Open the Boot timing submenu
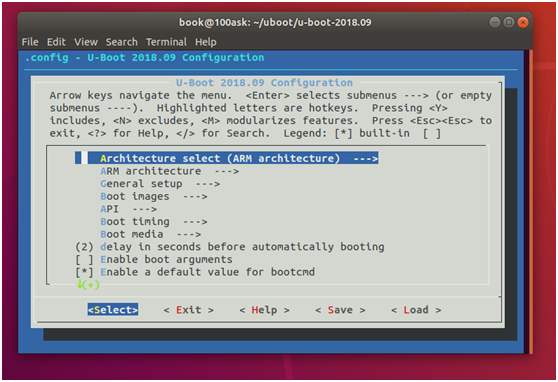Viewport: 558px width, 382px height. (x=154, y=222)
